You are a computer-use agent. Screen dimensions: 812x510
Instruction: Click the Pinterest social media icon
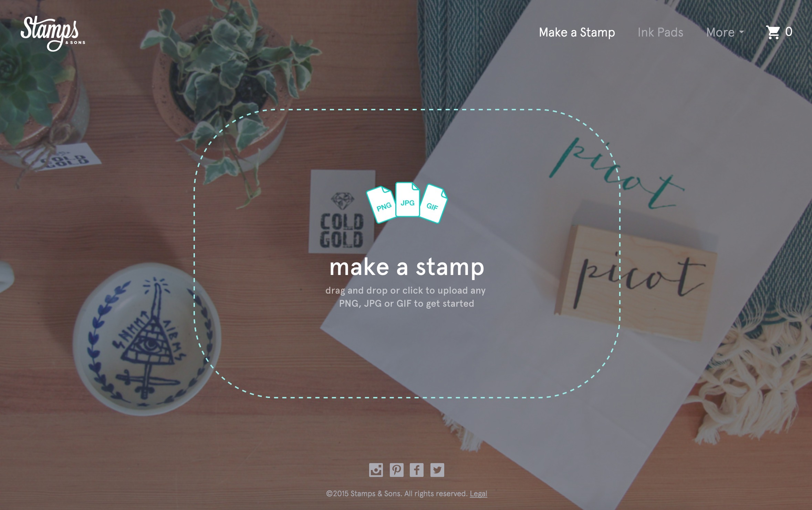coord(396,470)
